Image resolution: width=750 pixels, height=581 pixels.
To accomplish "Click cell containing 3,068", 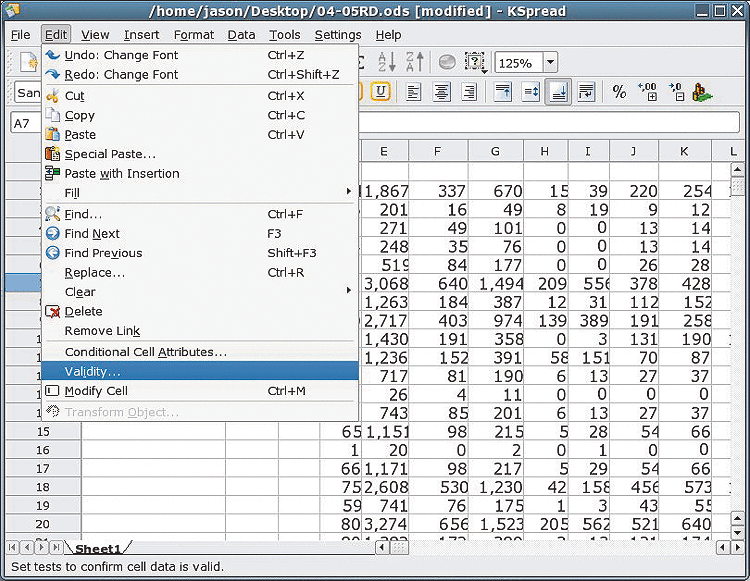I will [x=386, y=284].
